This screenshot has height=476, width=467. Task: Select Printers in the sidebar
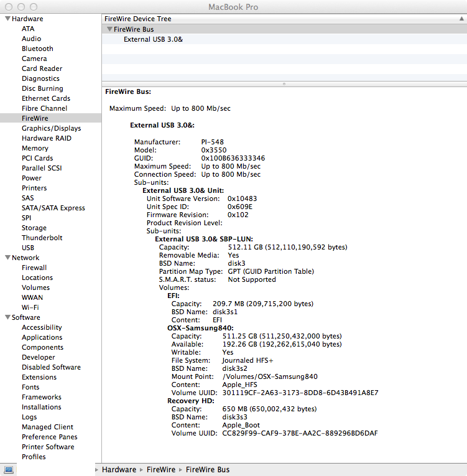pos(34,188)
